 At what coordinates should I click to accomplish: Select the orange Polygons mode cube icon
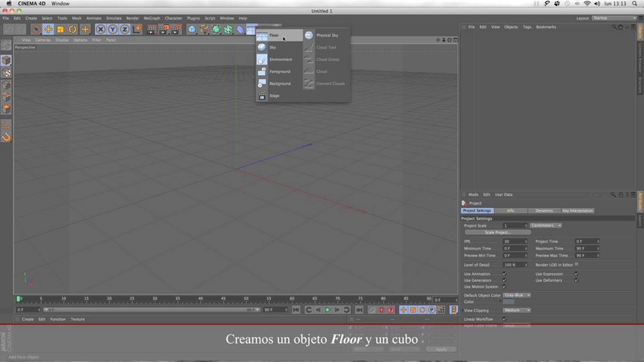(6, 109)
